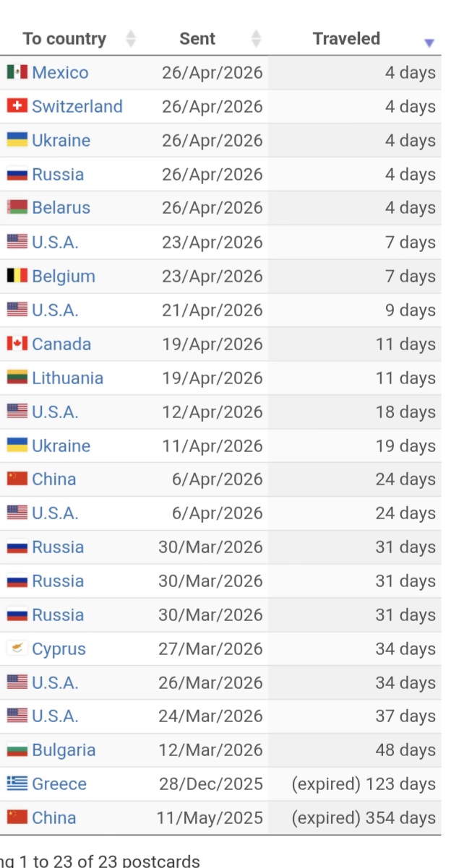Viewport: 464px width, 868px height.
Task: Click the Cyprus flag icon
Action: click(x=17, y=648)
